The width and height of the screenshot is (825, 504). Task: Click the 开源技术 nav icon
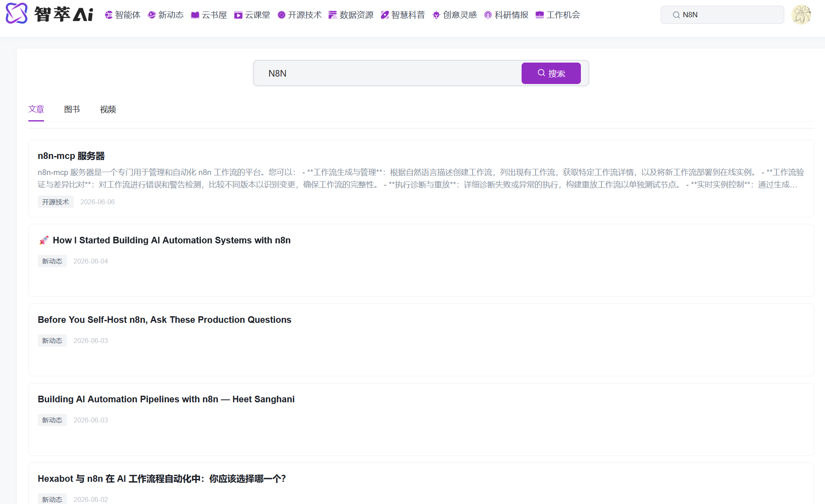click(282, 15)
